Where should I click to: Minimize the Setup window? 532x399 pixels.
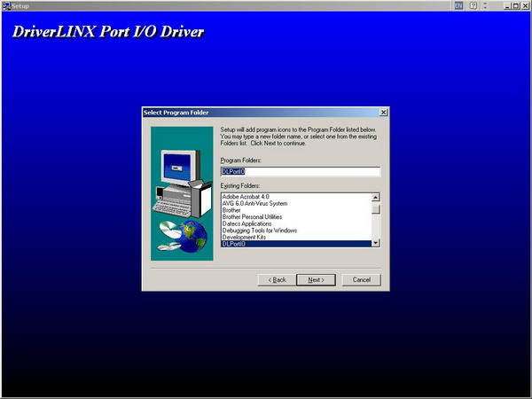(x=507, y=6)
